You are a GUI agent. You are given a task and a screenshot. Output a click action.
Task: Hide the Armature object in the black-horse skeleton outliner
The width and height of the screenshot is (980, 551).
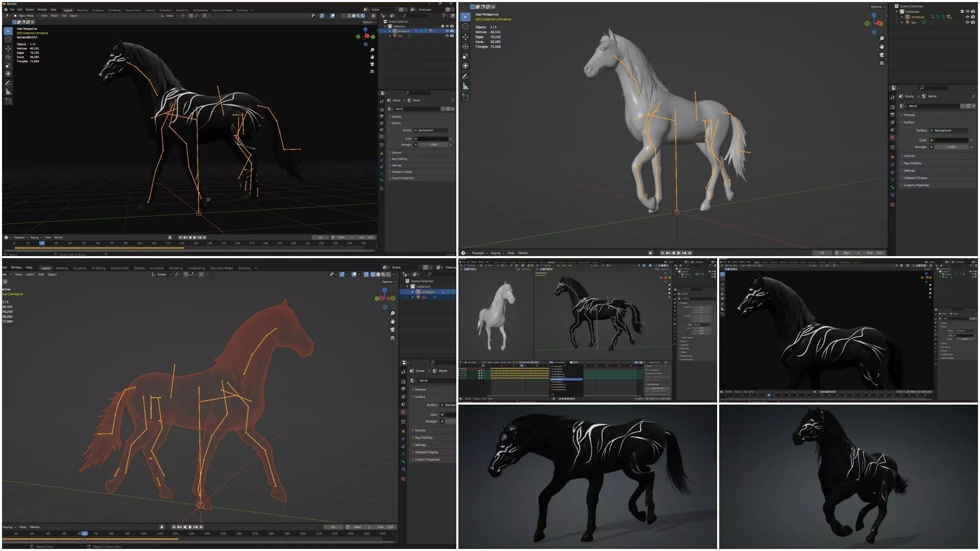pos(448,31)
